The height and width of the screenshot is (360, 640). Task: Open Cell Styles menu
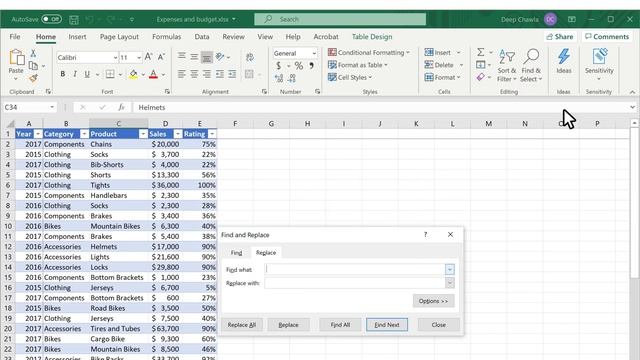(350, 77)
